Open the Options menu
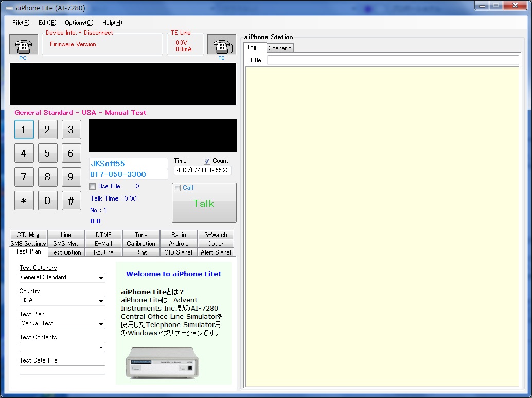 pos(79,23)
